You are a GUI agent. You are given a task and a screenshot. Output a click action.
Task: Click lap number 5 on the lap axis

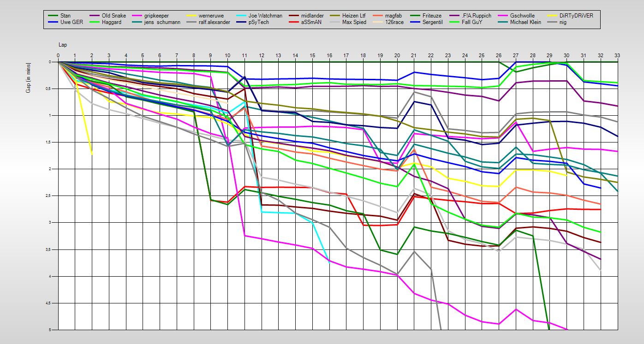pos(143,55)
